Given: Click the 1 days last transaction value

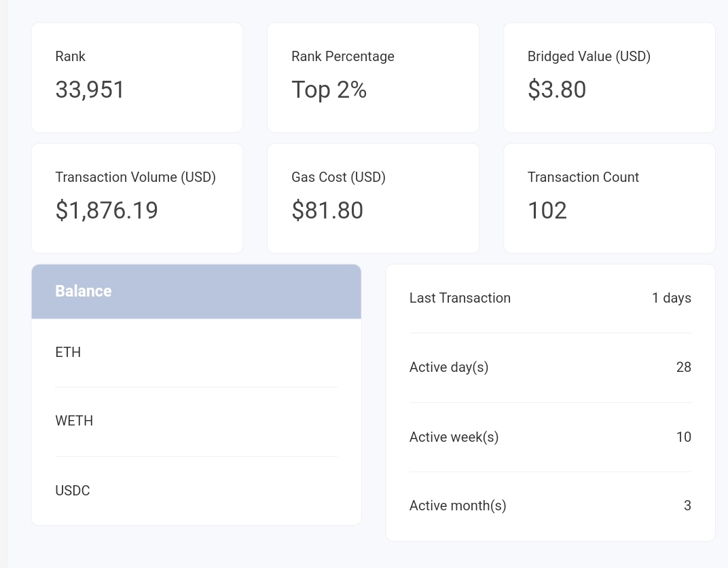Looking at the screenshot, I should point(672,299).
